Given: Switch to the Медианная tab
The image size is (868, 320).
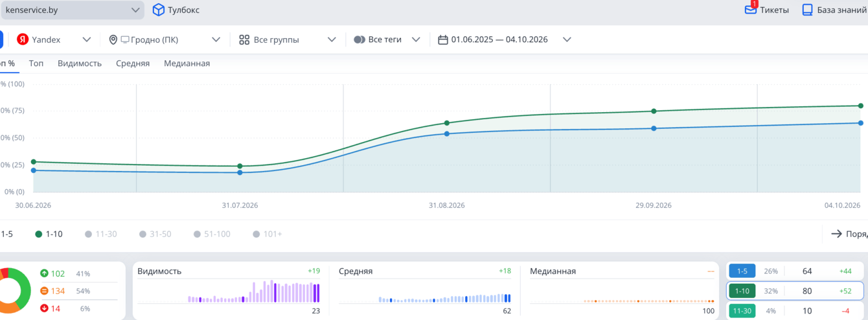Looking at the screenshot, I should coord(187,63).
